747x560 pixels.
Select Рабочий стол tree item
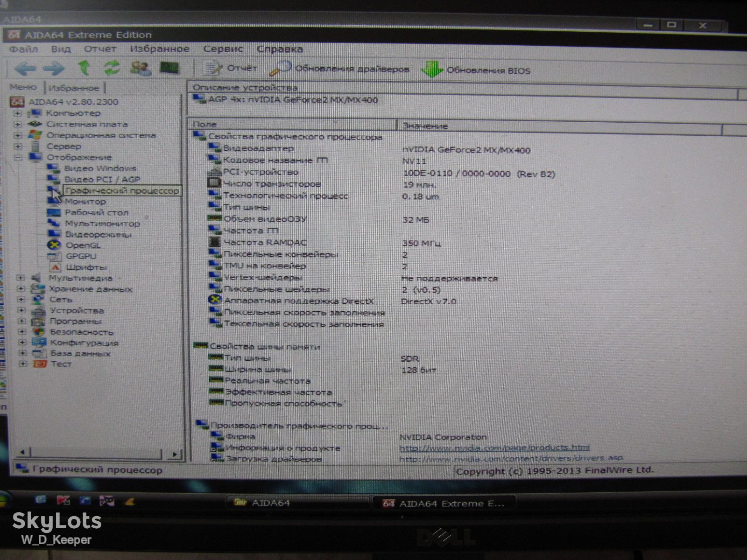97,212
